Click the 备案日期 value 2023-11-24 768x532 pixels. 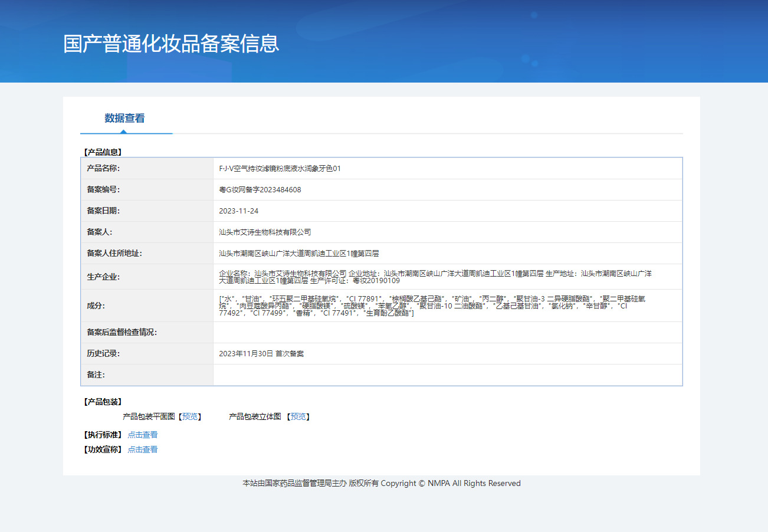(239, 211)
